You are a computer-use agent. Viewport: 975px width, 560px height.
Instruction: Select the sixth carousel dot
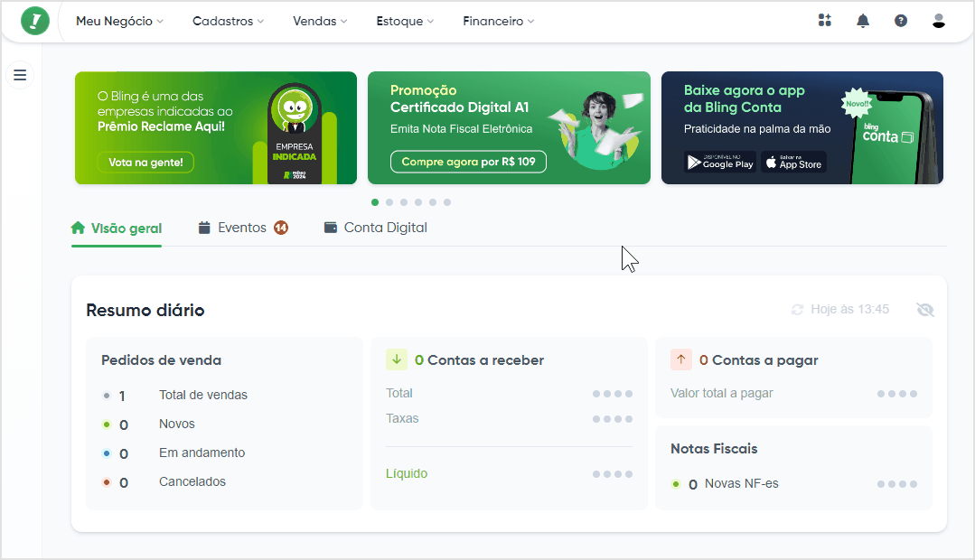447,202
